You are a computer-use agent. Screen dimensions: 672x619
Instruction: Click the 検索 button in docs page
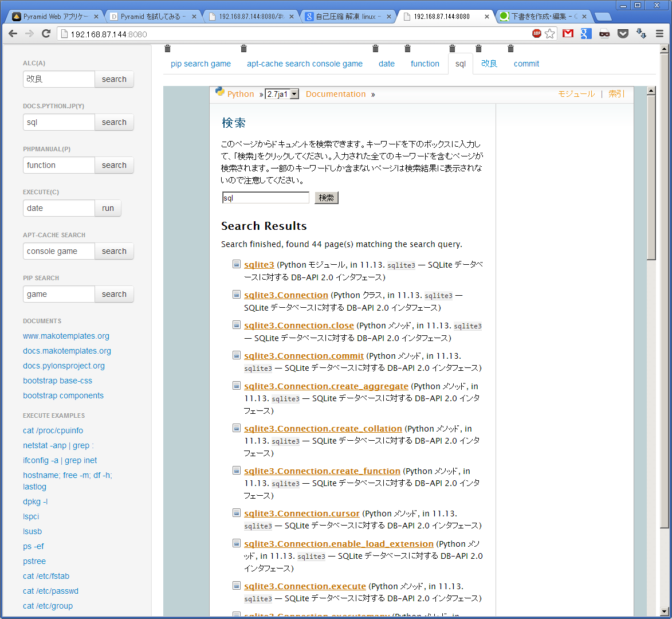(x=326, y=198)
